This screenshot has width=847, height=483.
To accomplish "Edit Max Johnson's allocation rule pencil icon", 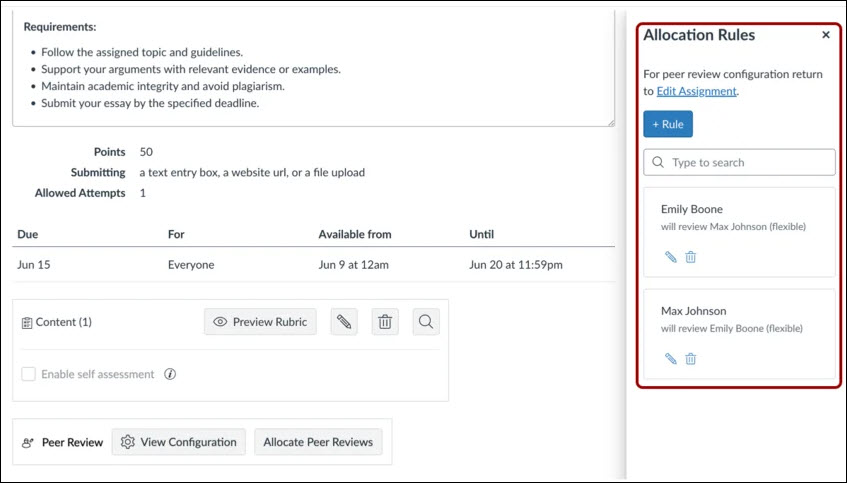I will pos(670,359).
